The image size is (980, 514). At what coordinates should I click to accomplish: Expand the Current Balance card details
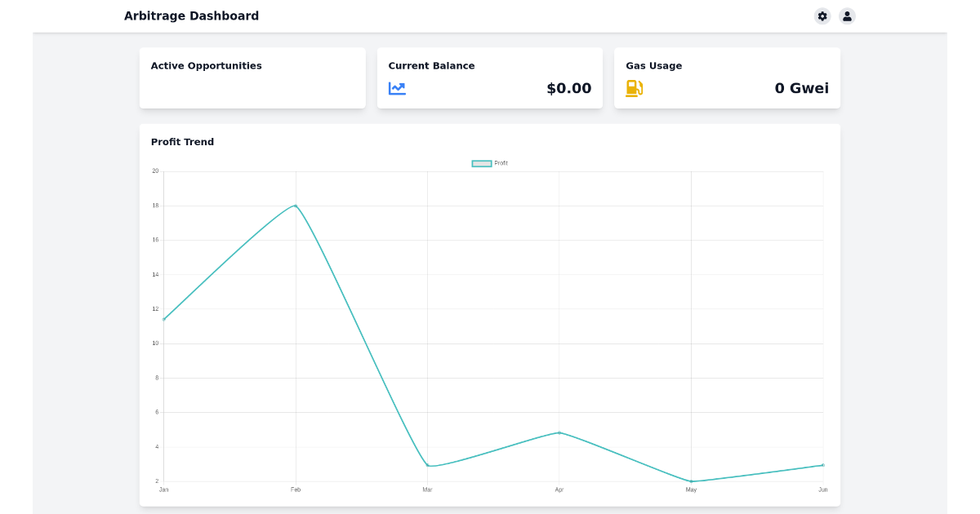coord(489,78)
